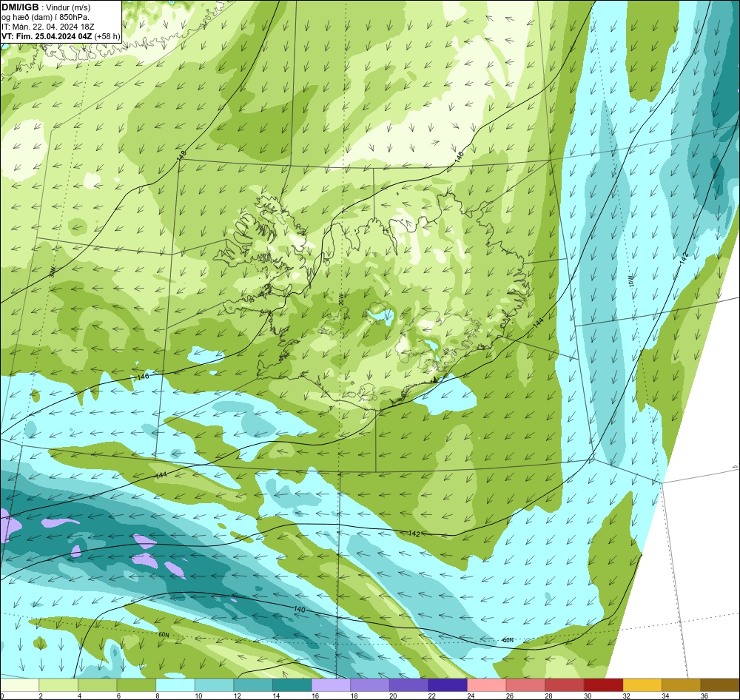This screenshot has width=740, height=700.
Task: Click the light lavender 16–18 m/s legend swatch
Action: tap(331, 685)
